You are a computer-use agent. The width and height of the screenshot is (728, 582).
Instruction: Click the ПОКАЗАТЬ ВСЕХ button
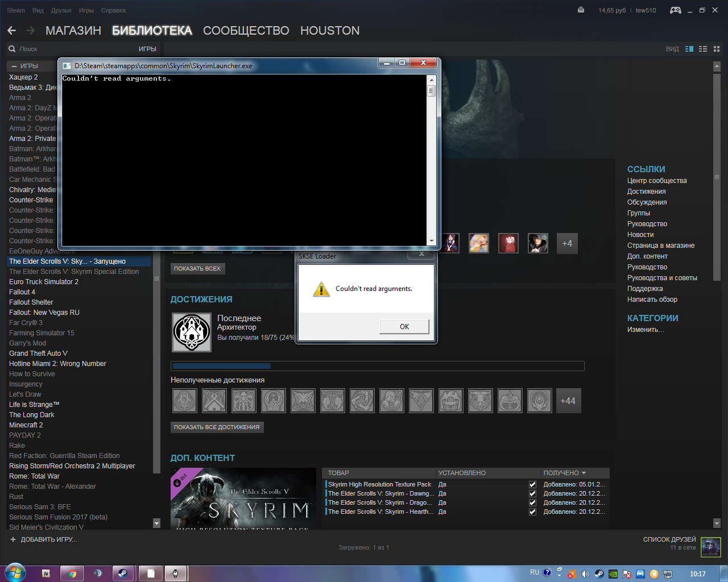[197, 268]
